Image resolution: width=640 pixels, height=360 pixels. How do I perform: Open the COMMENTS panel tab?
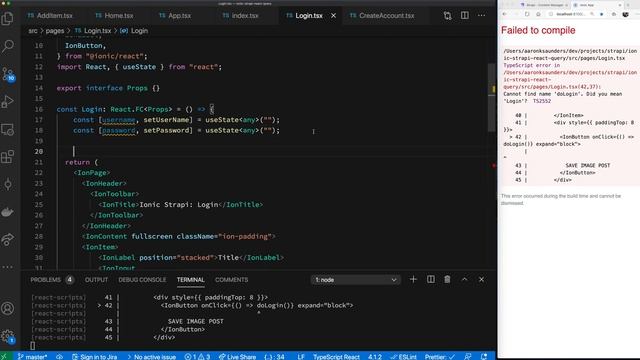coord(231,280)
